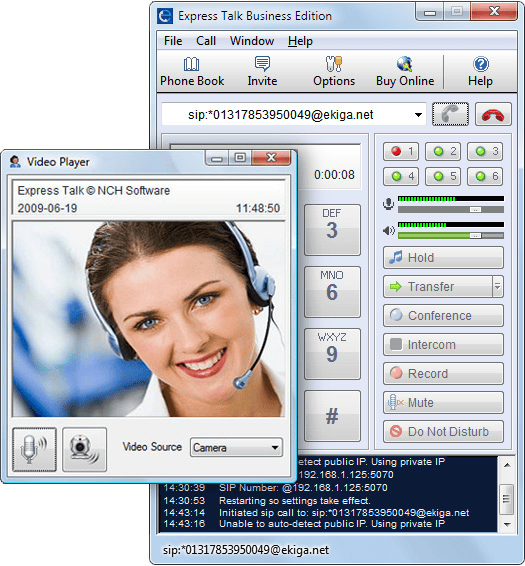
Task: Click the Buy Online globe icon
Action: coord(405,64)
